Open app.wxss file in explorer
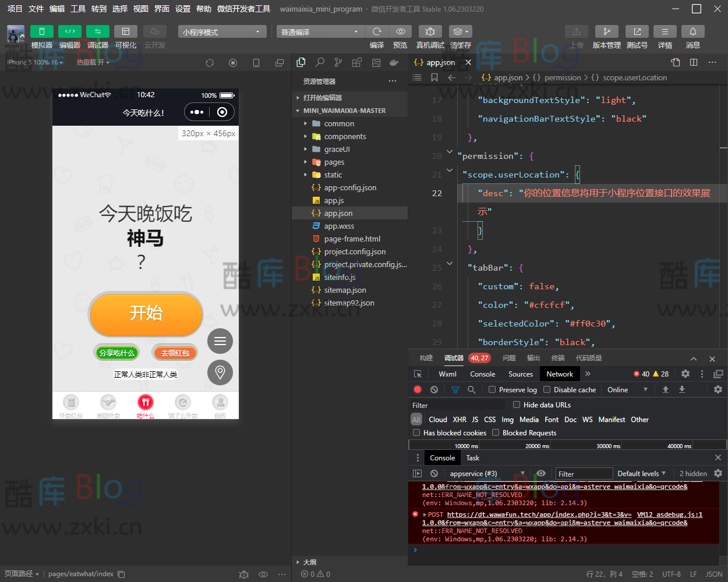 (x=339, y=226)
